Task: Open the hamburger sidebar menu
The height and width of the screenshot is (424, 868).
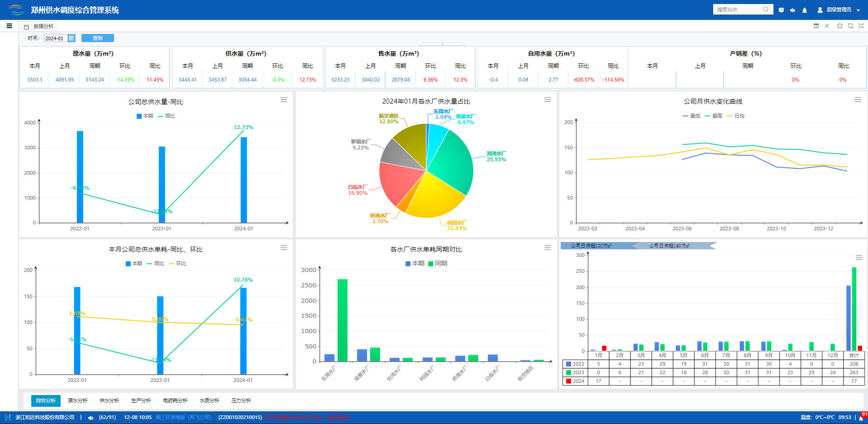Action: [9, 26]
